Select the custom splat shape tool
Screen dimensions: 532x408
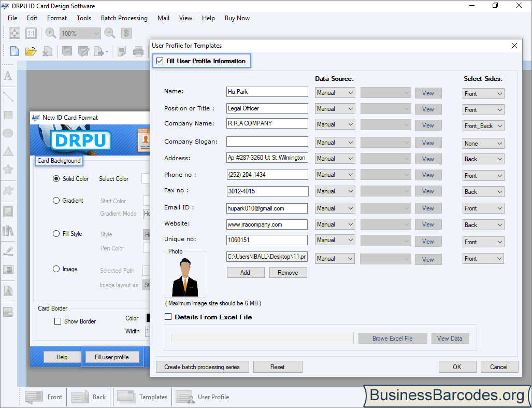coord(8,190)
